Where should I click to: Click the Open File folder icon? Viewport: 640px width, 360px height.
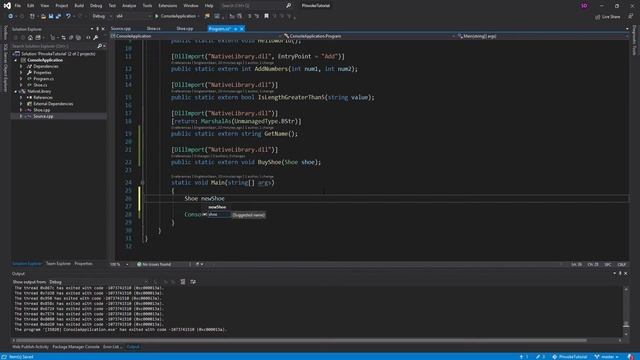43,16
